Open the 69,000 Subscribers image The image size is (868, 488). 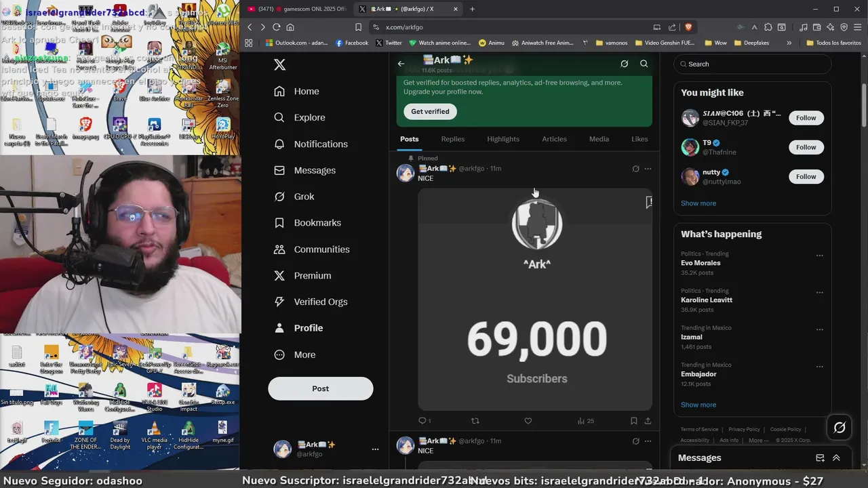click(535, 300)
